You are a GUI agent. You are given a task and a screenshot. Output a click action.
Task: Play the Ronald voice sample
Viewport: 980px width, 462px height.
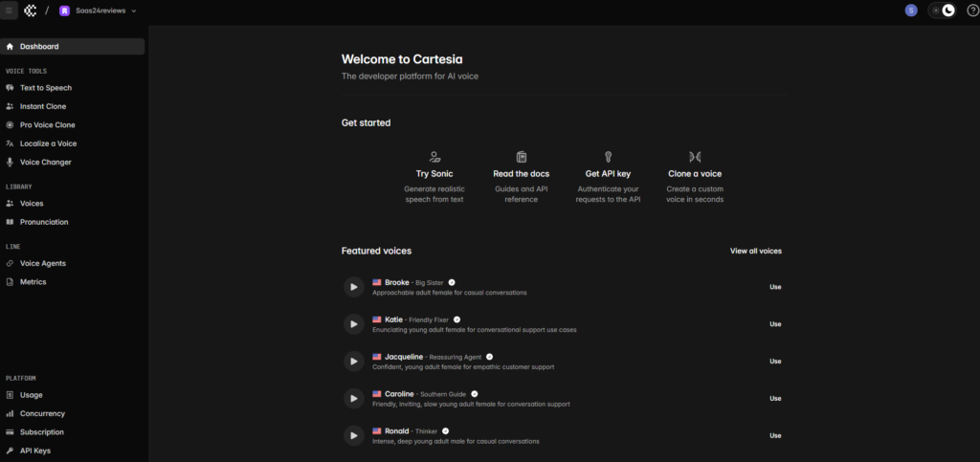point(353,435)
